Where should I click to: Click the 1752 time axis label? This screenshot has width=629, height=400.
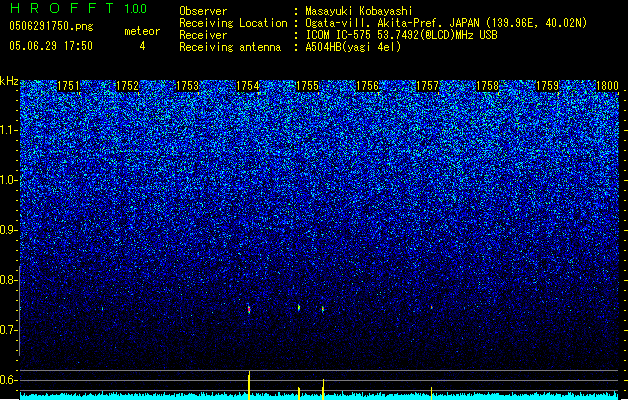128,86
